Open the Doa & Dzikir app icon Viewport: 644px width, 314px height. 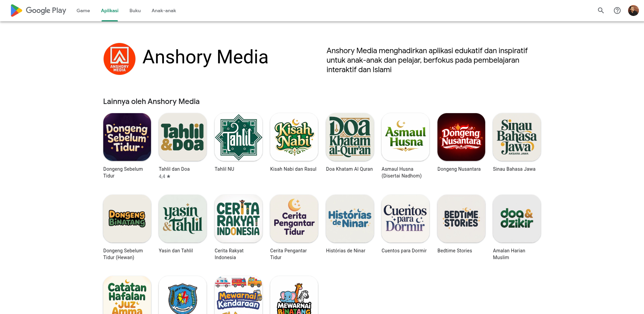pos(517,218)
